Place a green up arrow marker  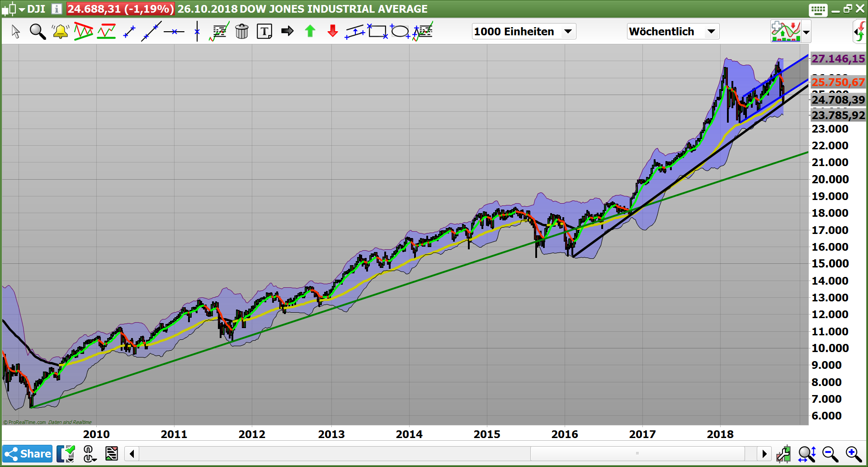tap(310, 31)
